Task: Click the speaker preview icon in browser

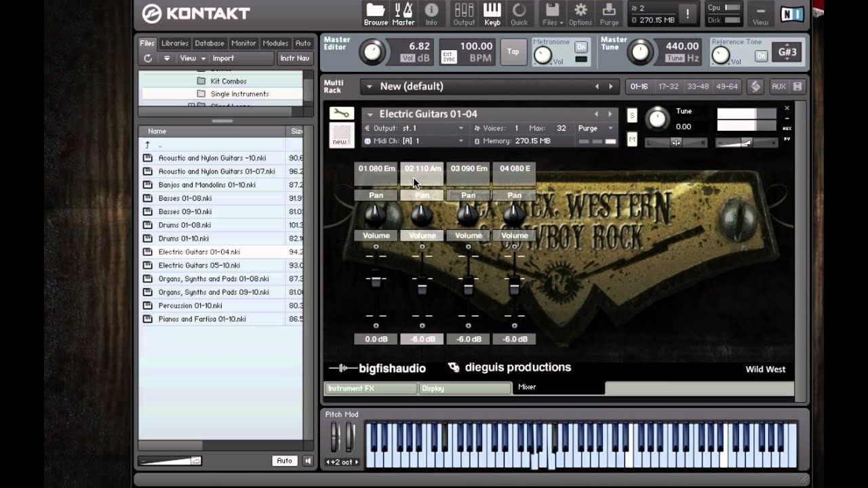Action: click(x=308, y=461)
